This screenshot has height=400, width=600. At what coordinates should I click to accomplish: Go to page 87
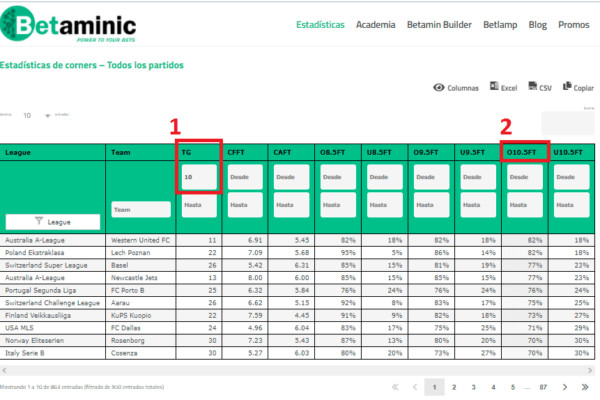point(543,387)
